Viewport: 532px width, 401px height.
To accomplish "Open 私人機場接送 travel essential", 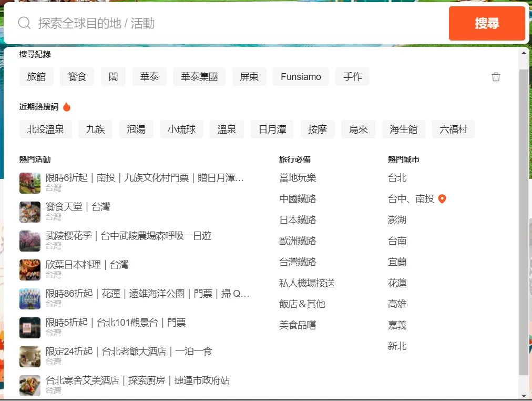I will [306, 283].
